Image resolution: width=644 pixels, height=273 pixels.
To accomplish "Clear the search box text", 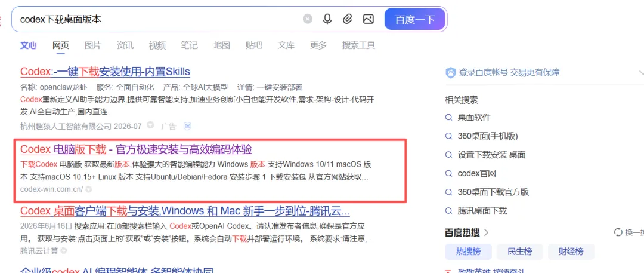I will (308, 19).
